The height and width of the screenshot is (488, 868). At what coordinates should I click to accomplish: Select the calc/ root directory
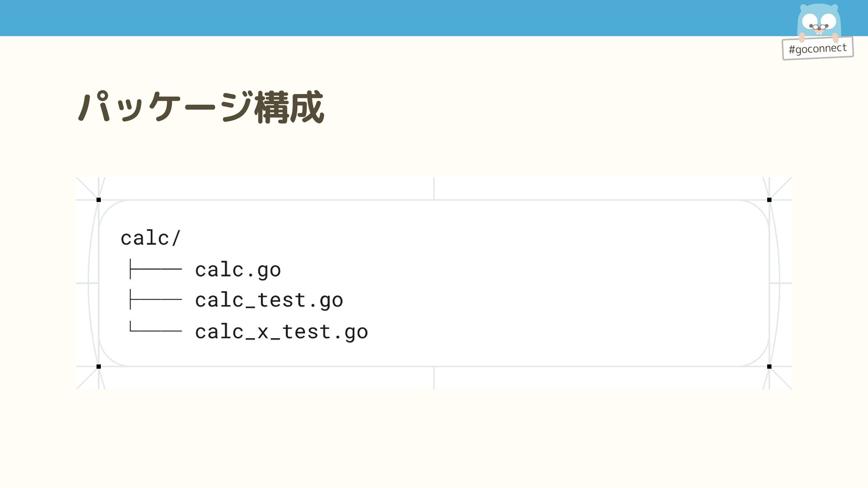coord(151,238)
